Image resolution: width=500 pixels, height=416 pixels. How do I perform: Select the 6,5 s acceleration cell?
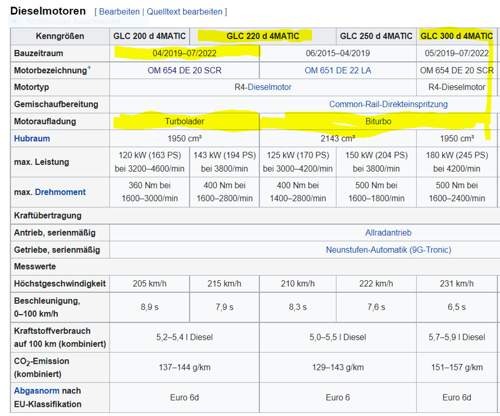(457, 307)
